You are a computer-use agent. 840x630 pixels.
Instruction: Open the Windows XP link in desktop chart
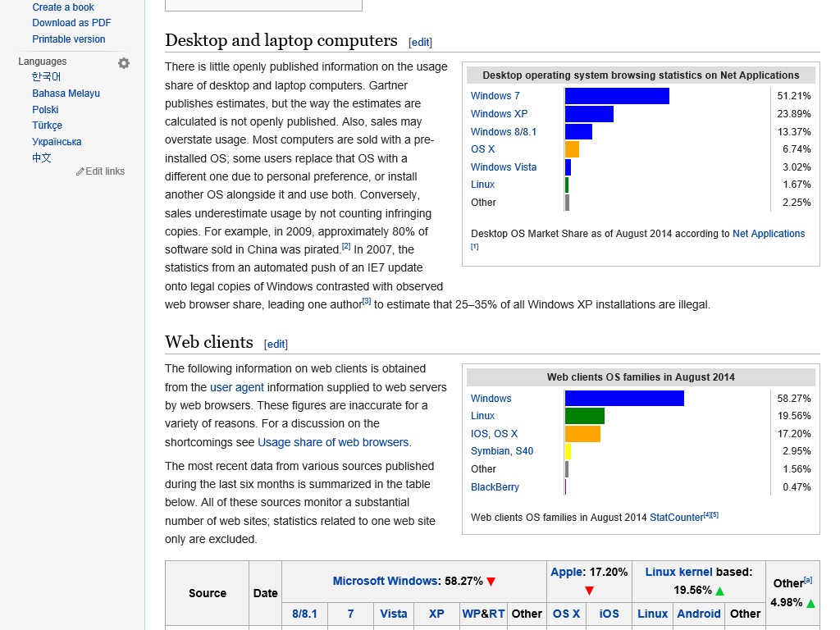pyautogui.click(x=499, y=113)
